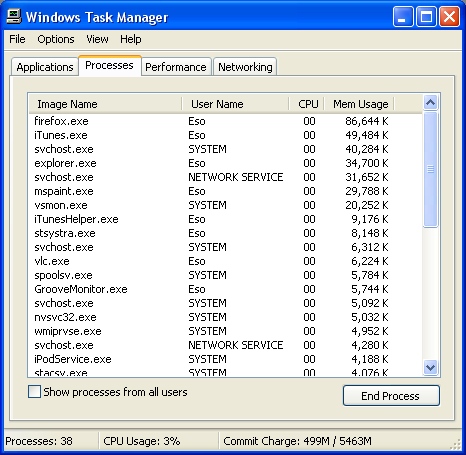Sort processes by CPU column header
This screenshot has width=466, height=455.
(x=307, y=104)
